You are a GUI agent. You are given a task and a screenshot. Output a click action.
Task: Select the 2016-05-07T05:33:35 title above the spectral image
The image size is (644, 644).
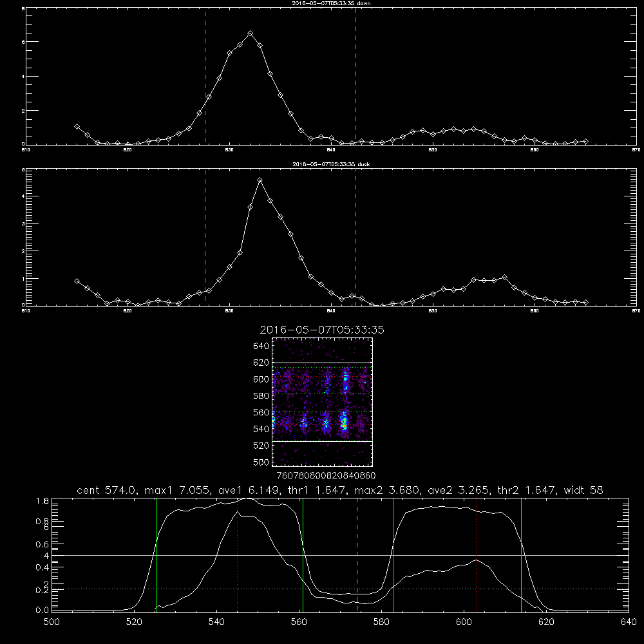(x=322, y=330)
